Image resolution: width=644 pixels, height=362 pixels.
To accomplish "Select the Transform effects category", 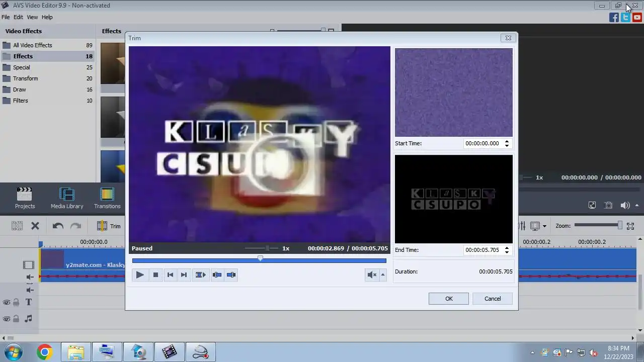I will tap(48, 78).
